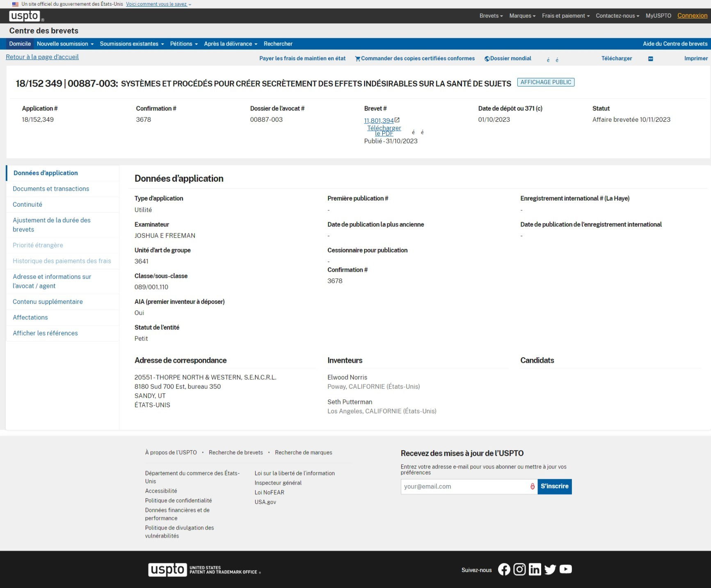Screen dimensions: 711x588
Task: Open USPTO LinkedIn icon in footer
Action: click(x=535, y=569)
